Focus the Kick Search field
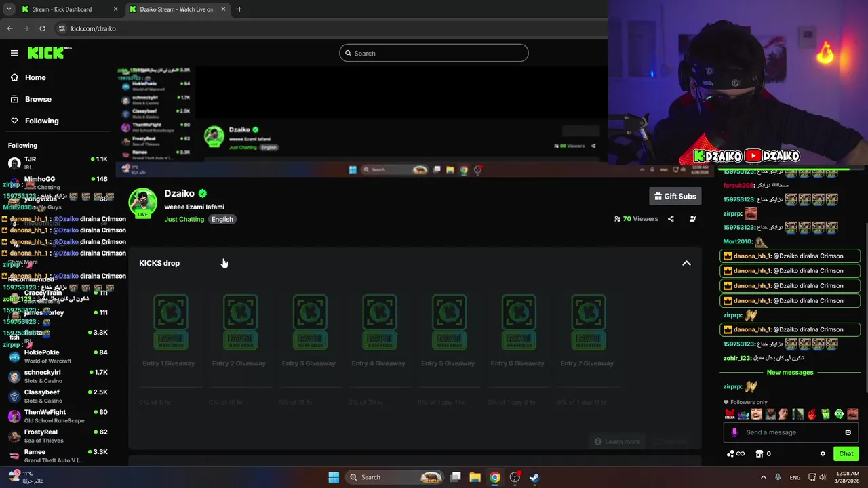This screenshot has height=488, width=868. pos(434,53)
